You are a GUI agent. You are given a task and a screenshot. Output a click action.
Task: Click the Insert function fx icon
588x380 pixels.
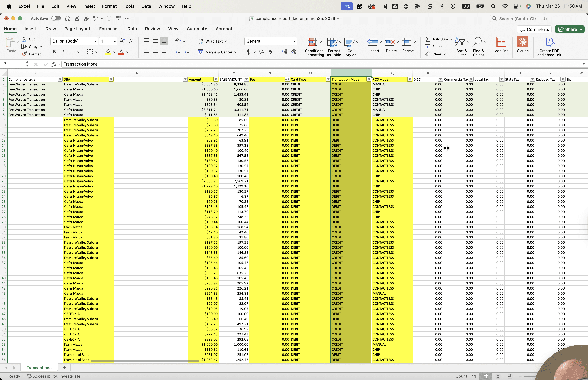54,64
